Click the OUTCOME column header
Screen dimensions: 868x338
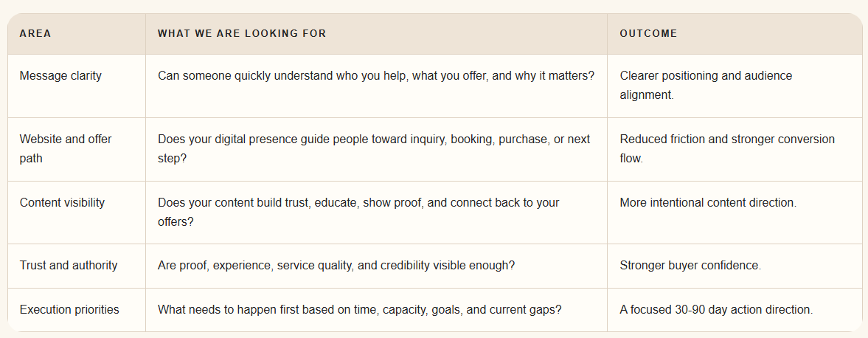coord(648,34)
